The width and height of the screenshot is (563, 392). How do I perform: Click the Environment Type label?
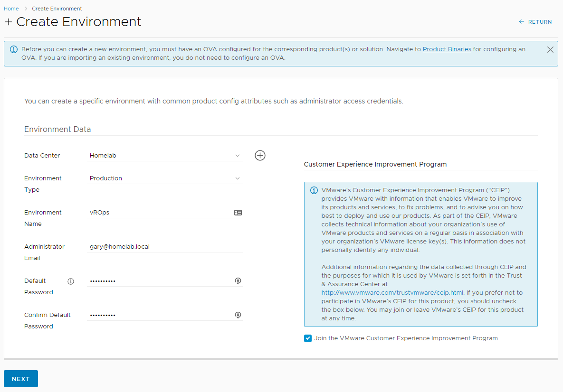click(43, 184)
